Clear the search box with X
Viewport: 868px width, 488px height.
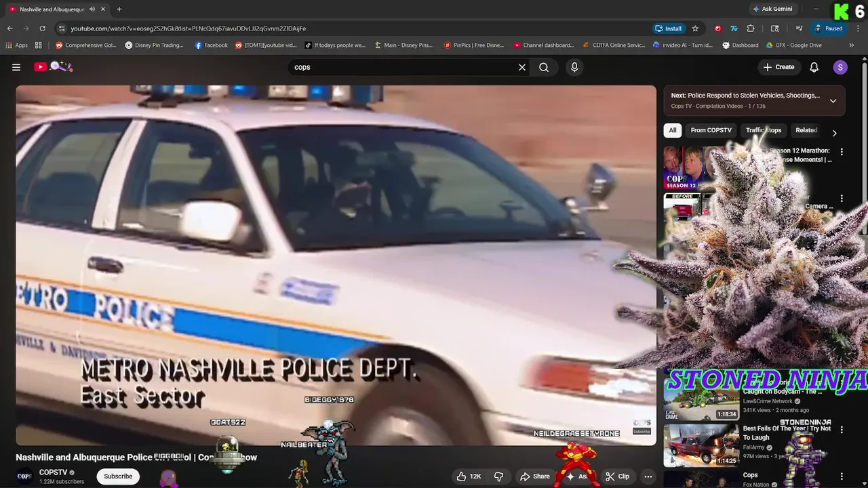tap(522, 67)
